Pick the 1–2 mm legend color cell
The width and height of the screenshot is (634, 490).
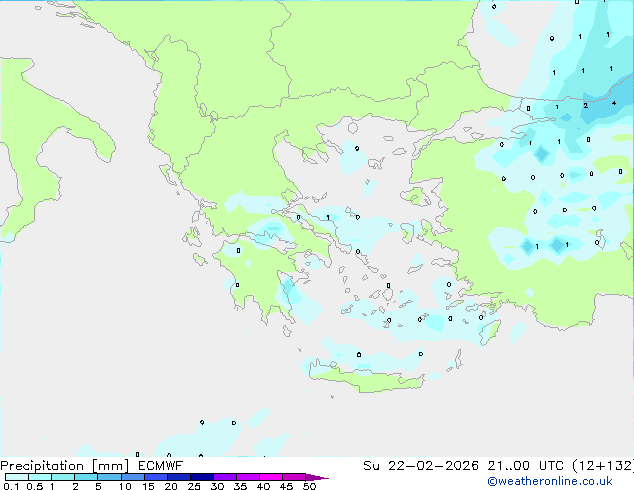(63, 477)
